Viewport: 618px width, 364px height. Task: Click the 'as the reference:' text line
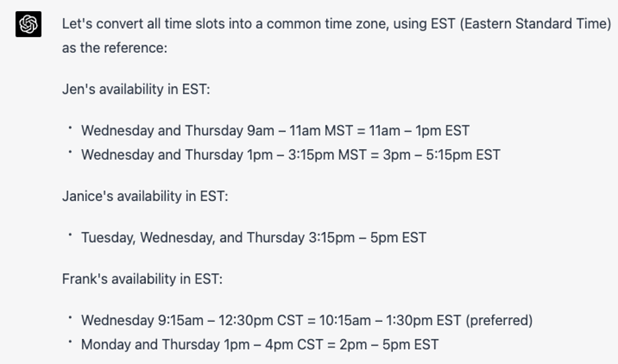(x=115, y=48)
